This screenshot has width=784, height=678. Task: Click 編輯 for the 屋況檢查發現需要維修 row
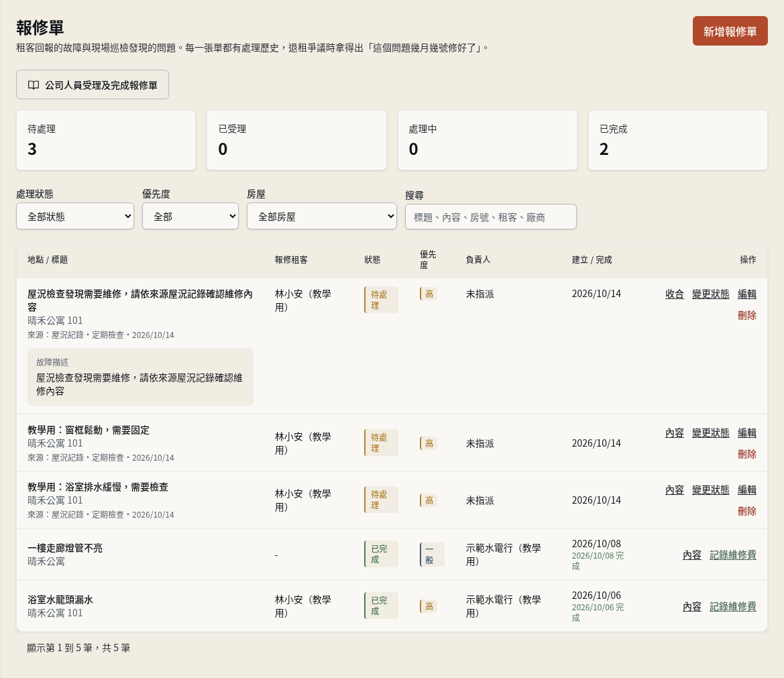(x=747, y=294)
